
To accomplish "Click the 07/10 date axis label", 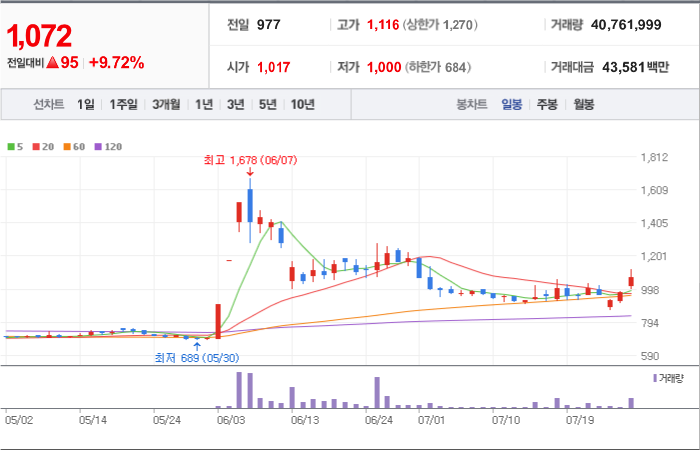I will [x=505, y=421].
